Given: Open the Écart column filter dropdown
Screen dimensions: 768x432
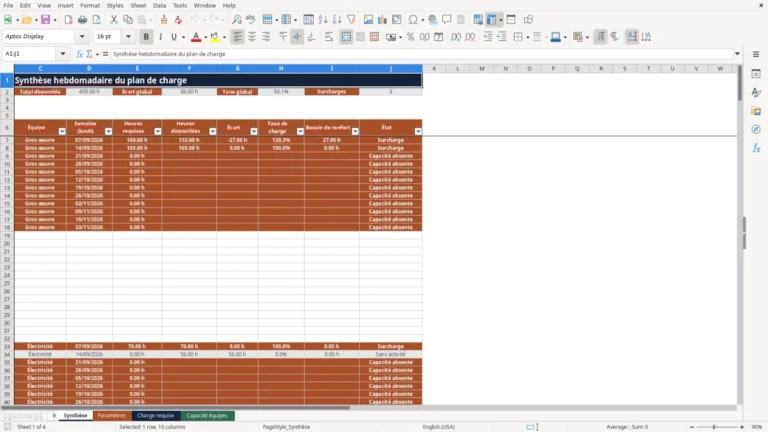Looking at the screenshot, I should click(x=254, y=131).
